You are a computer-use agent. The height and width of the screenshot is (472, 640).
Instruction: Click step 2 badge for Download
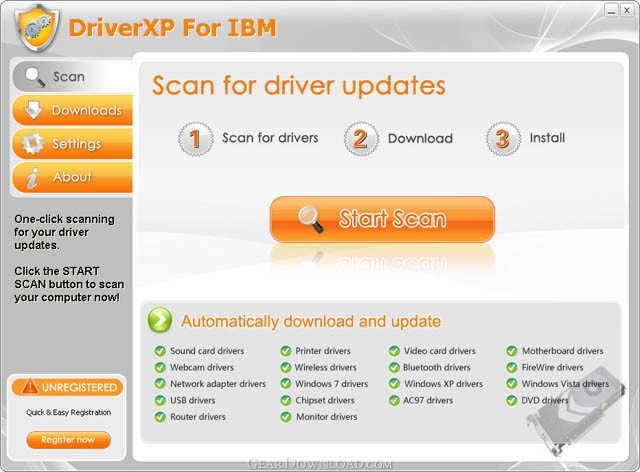pyautogui.click(x=361, y=139)
